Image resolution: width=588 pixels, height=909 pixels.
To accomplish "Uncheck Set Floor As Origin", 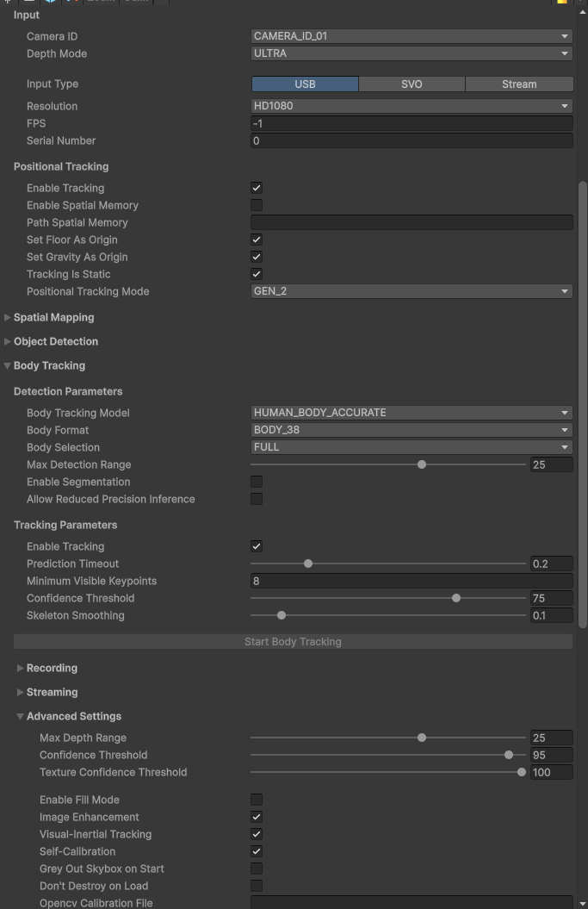I will click(257, 240).
